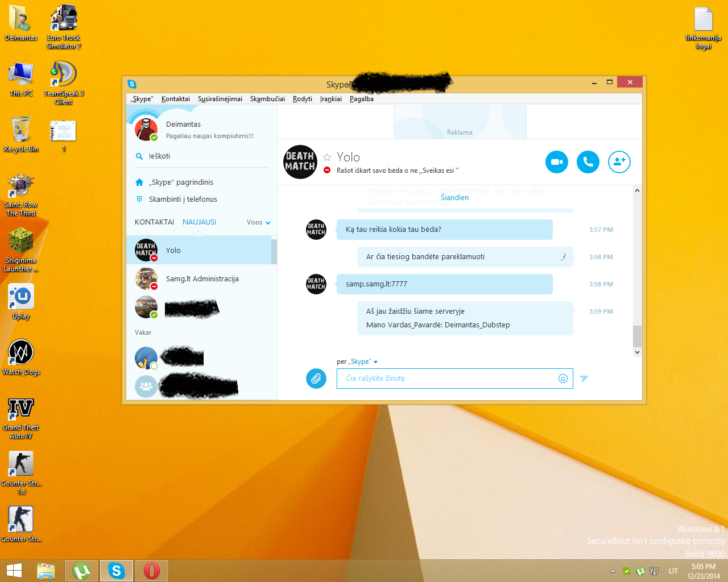Open the Deimantas profile avatar
The image size is (728, 582).
tap(146, 130)
